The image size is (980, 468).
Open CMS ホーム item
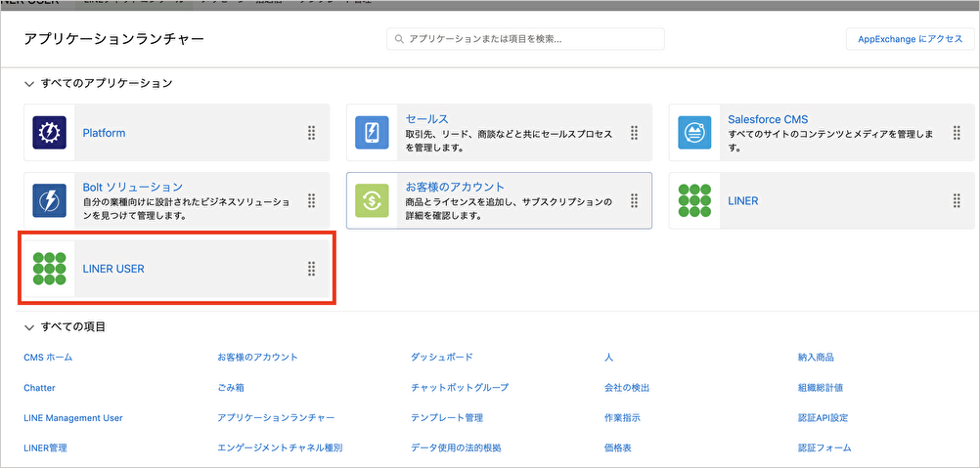click(x=48, y=358)
